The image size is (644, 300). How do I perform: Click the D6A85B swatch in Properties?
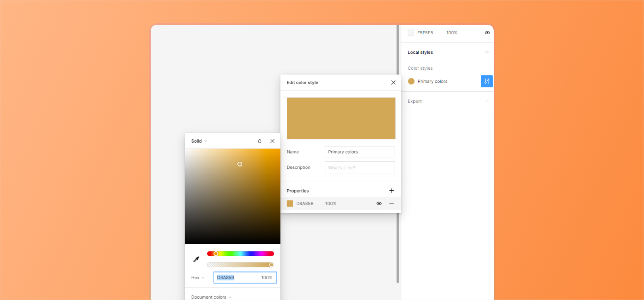(x=290, y=203)
